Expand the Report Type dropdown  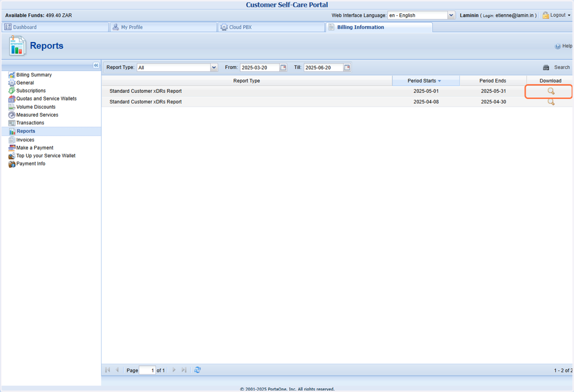pyautogui.click(x=214, y=67)
